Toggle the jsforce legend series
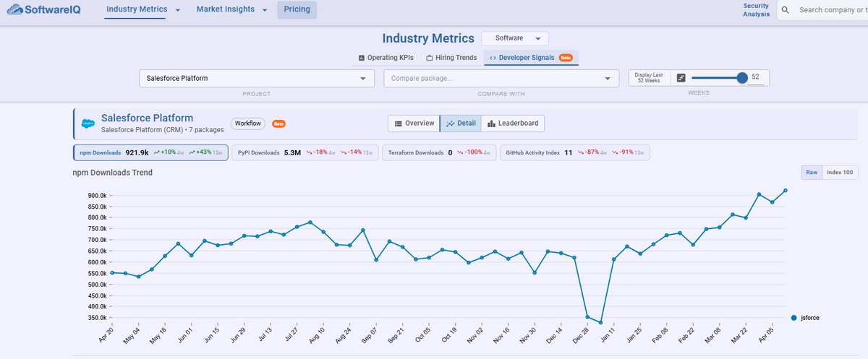The width and height of the screenshot is (868, 359). [805, 318]
